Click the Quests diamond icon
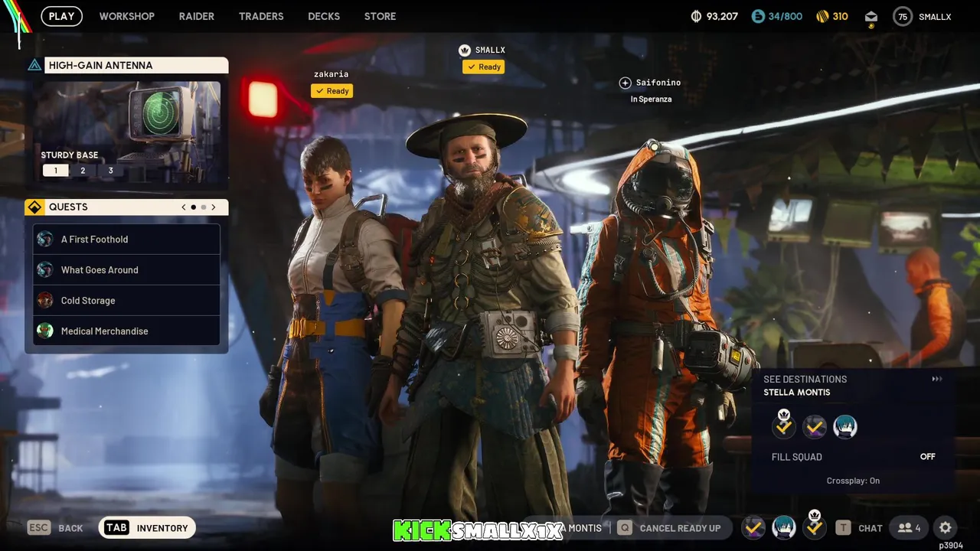 [x=34, y=207]
